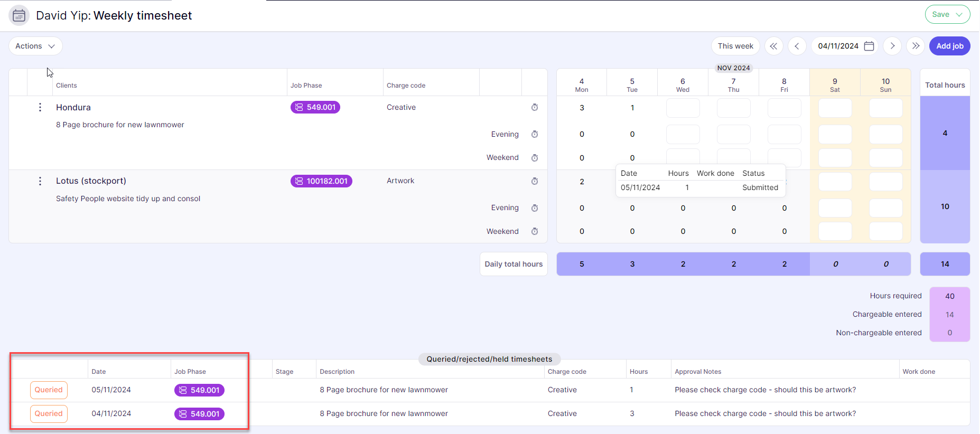This screenshot has width=980, height=434.
Task: Click the timer icon on Lotus Evening row
Action: point(535,208)
